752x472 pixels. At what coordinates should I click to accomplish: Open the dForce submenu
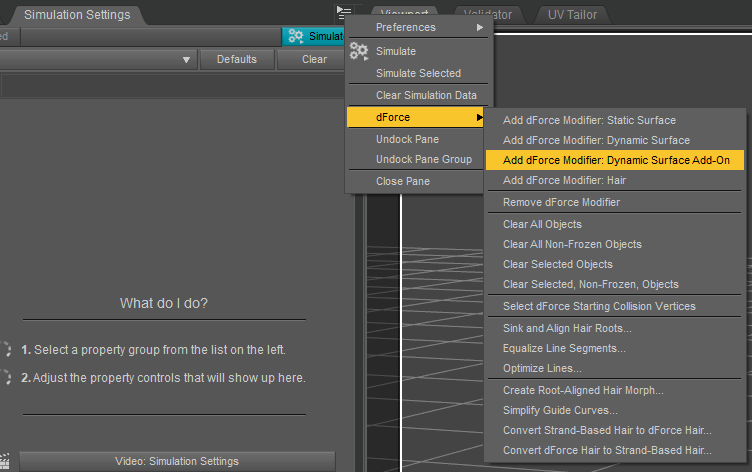(415, 118)
